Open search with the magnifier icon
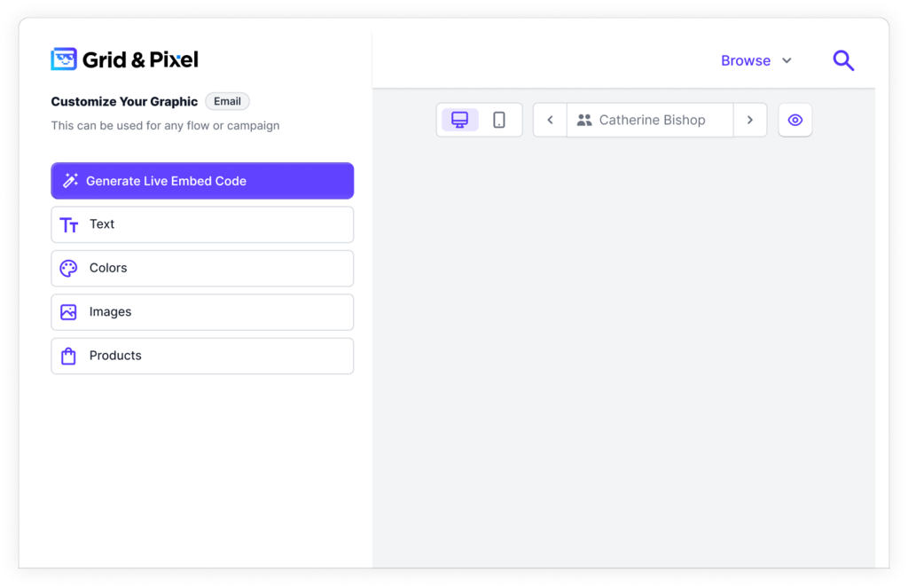Viewport: 908px width, 588px height. click(843, 60)
